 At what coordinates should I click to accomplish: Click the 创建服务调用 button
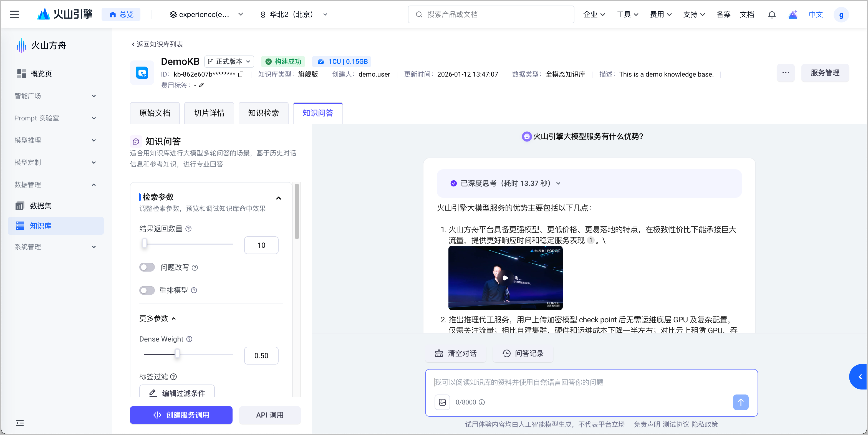181,415
